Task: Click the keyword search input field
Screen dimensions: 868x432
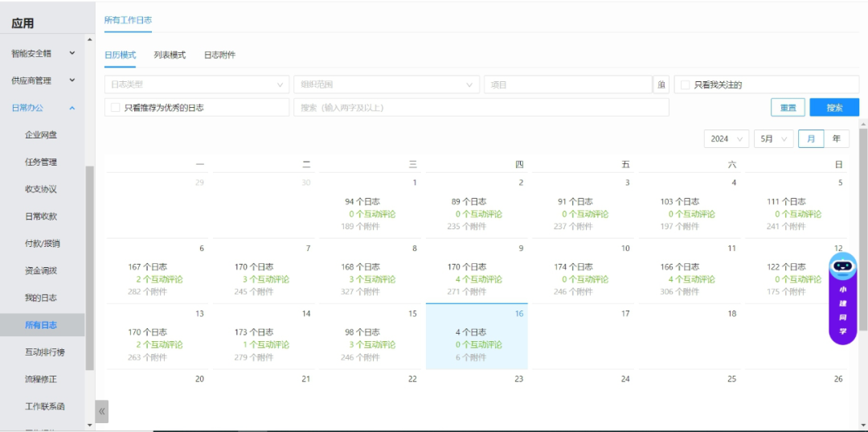Action: [481, 108]
